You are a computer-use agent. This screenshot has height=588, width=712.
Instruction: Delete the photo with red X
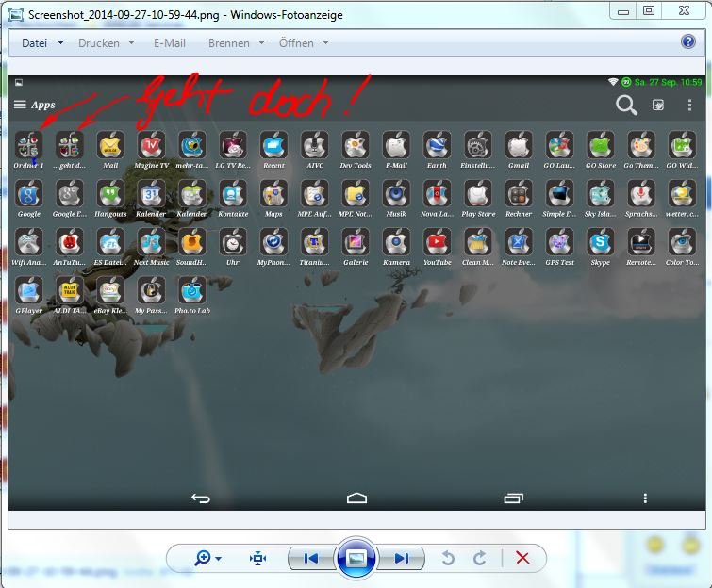click(522, 558)
